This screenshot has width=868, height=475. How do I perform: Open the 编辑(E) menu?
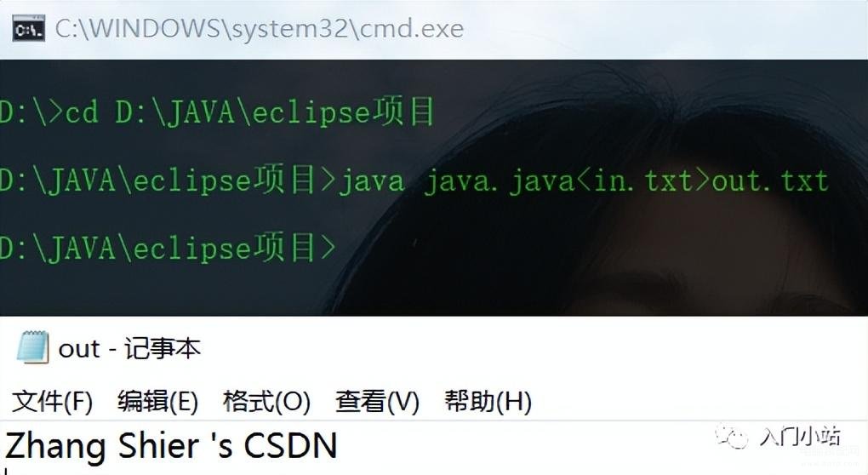(157, 402)
